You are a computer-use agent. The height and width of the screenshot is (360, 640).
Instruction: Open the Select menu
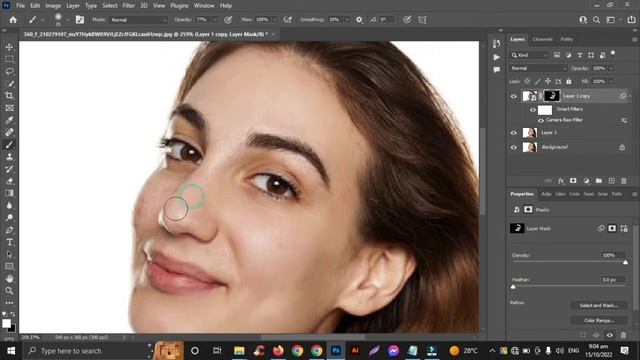[110, 6]
